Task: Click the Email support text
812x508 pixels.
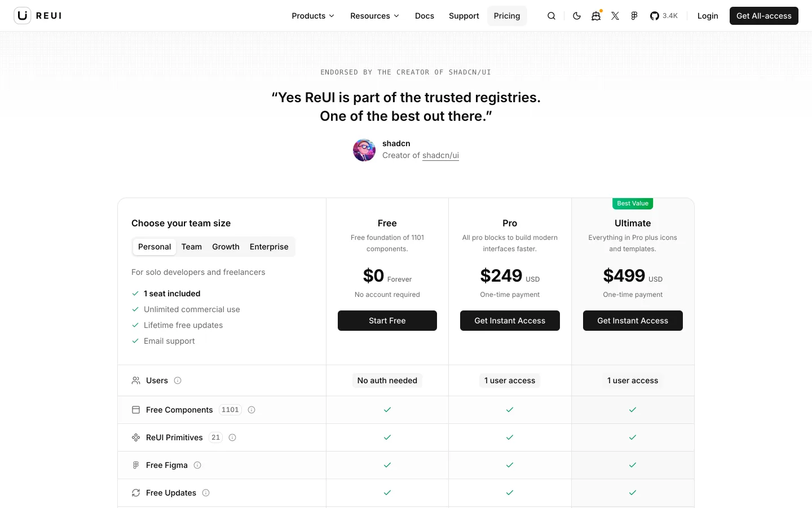Action: [169, 341]
